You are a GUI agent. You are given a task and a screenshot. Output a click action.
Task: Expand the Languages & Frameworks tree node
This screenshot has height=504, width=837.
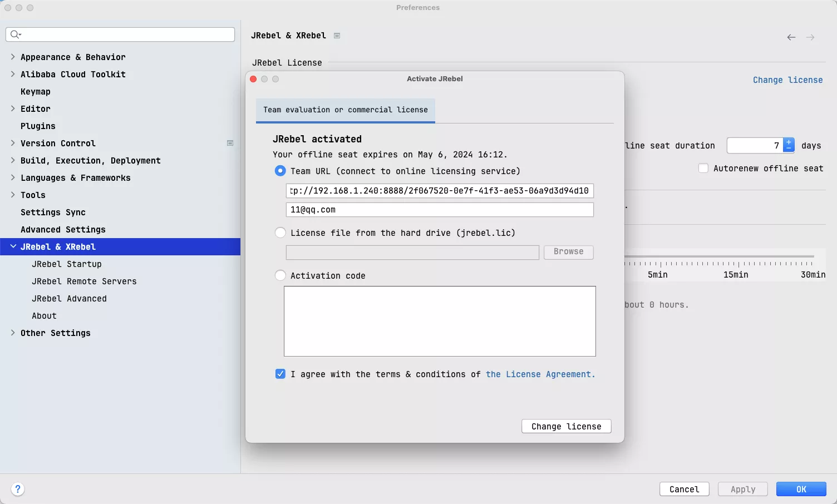[x=13, y=177]
